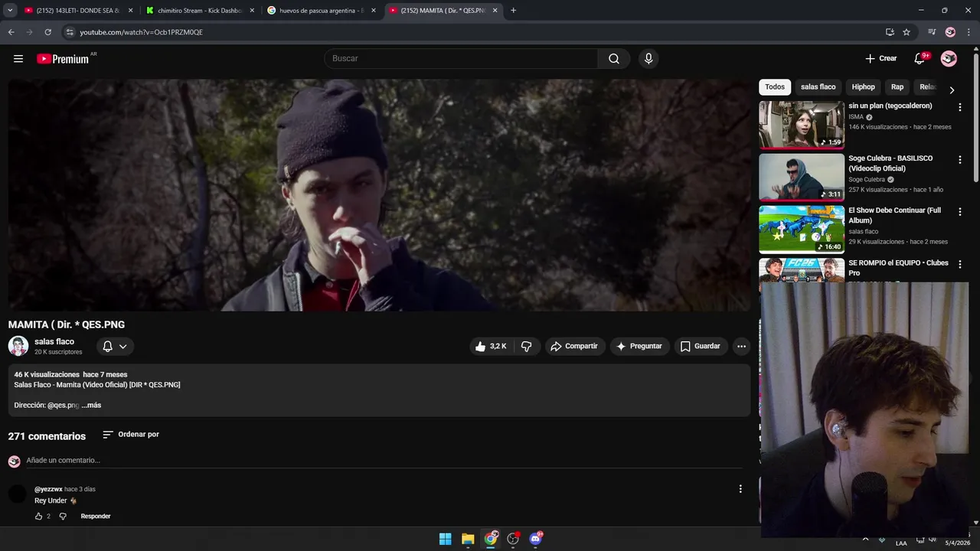Open the notifications bell in header
The width and height of the screenshot is (980, 551).
tap(920, 59)
